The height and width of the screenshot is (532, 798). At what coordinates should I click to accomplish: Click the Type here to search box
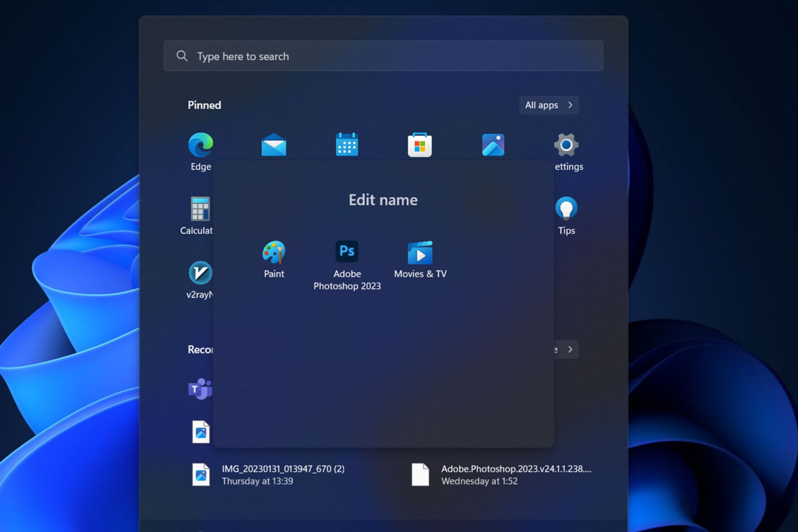click(x=383, y=56)
